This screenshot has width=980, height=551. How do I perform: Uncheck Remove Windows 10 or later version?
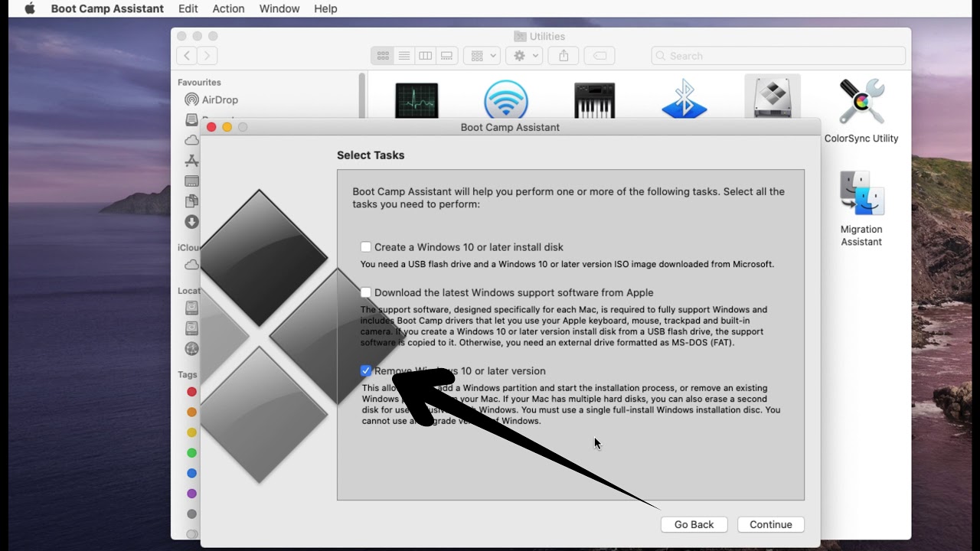[366, 370]
